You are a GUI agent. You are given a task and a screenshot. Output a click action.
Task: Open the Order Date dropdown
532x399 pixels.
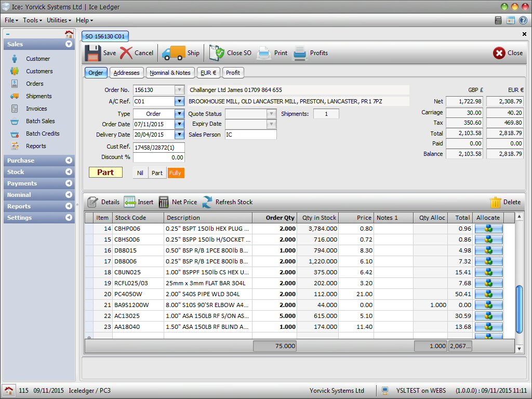[x=179, y=124]
